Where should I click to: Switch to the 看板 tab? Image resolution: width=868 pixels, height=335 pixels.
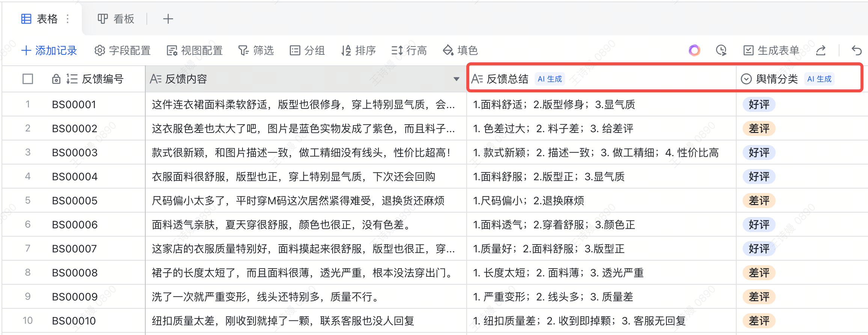point(116,19)
